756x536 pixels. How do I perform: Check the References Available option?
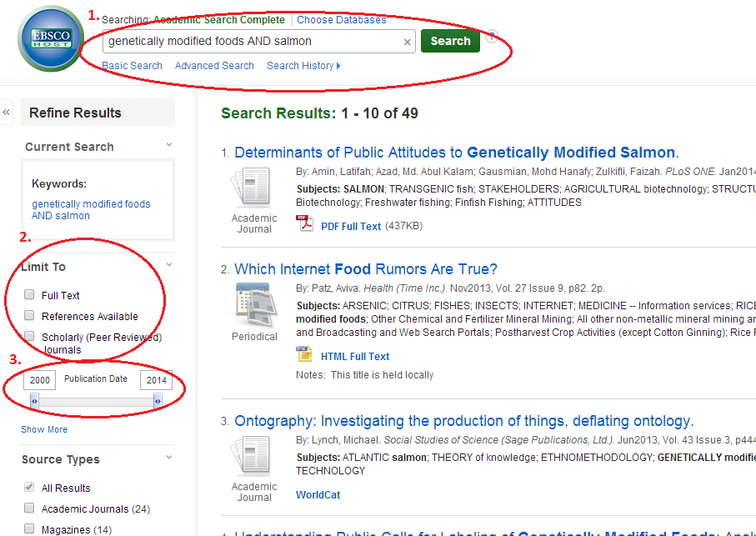(x=30, y=316)
